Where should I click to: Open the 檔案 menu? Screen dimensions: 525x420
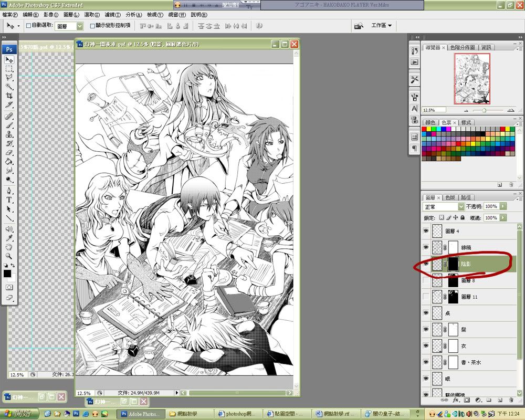10,15
